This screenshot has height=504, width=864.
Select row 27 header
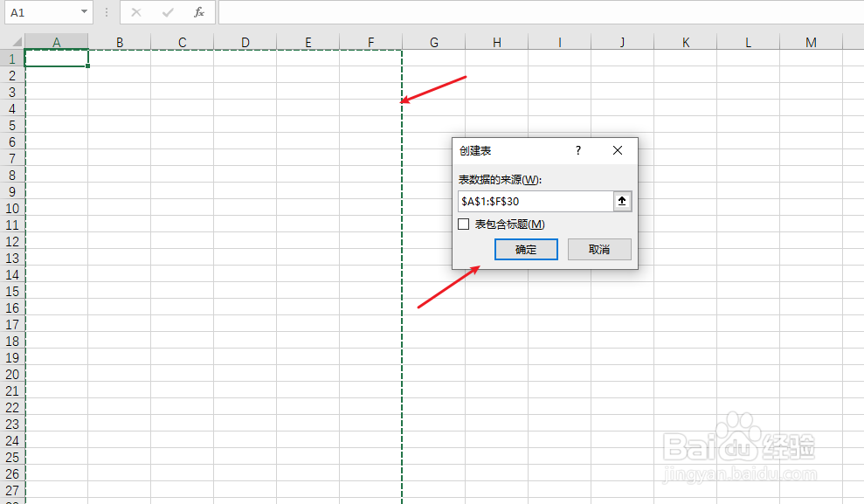coord(12,490)
